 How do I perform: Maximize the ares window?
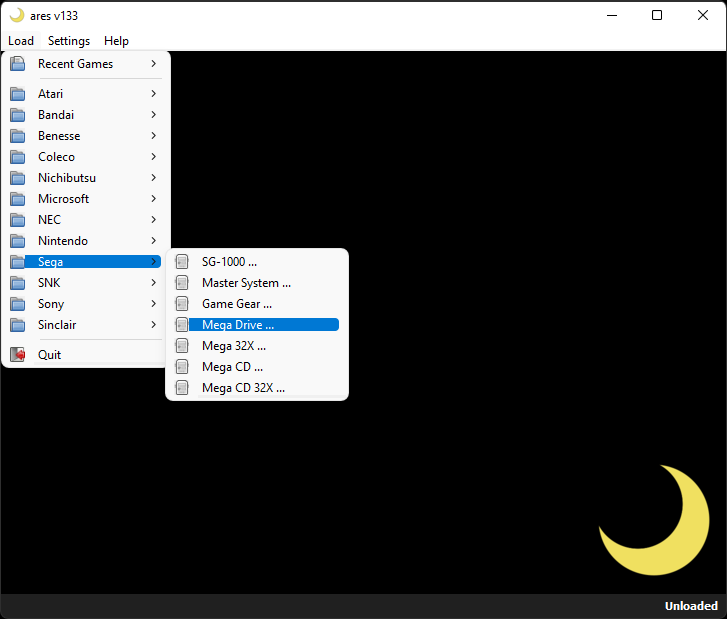[x=657, y=15]
